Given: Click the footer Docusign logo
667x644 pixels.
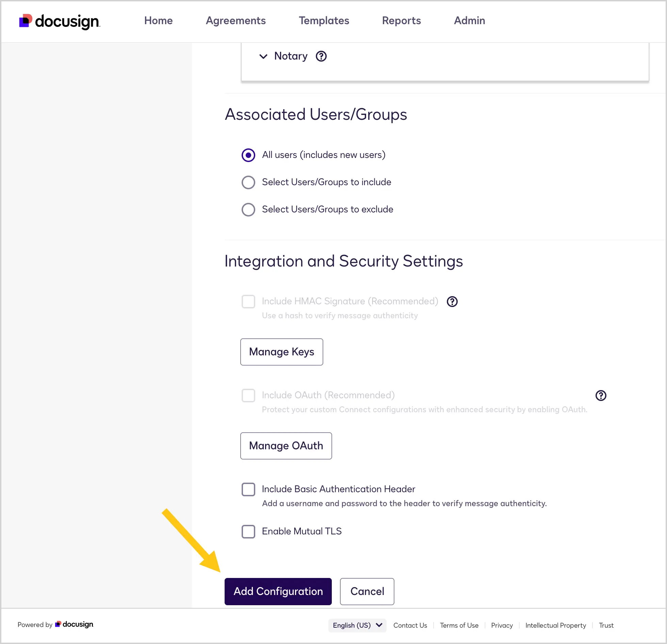Looking at the screenshot, I should tap(74, 624).
